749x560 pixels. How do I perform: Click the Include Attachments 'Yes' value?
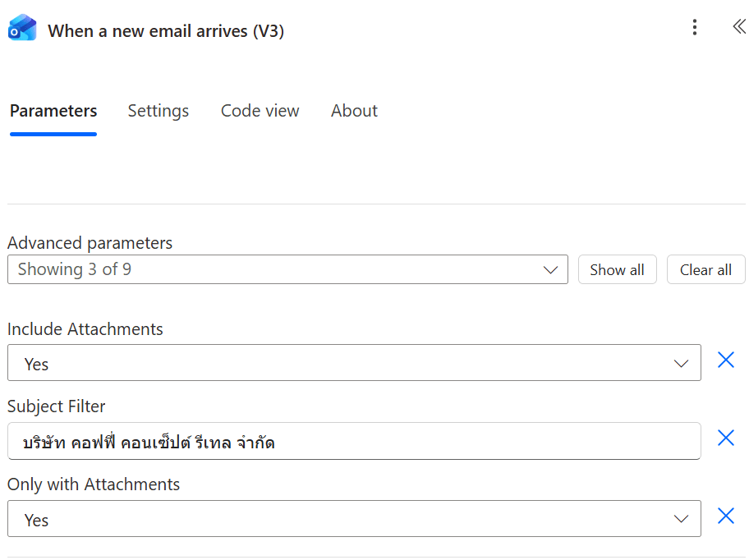click(x=37, y=364)
